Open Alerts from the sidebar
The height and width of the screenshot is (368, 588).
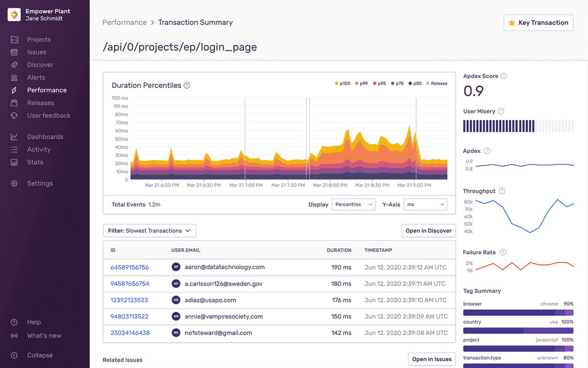click(36, 78)
